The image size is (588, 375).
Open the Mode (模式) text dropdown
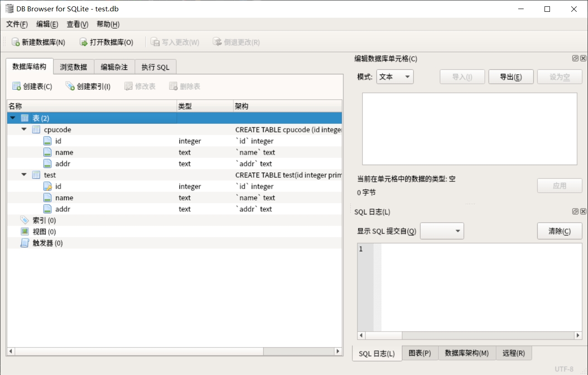pos(395,77)
